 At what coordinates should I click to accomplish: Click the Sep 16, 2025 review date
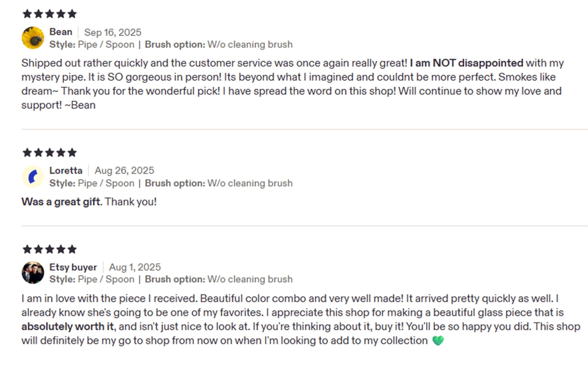point(113,32)
